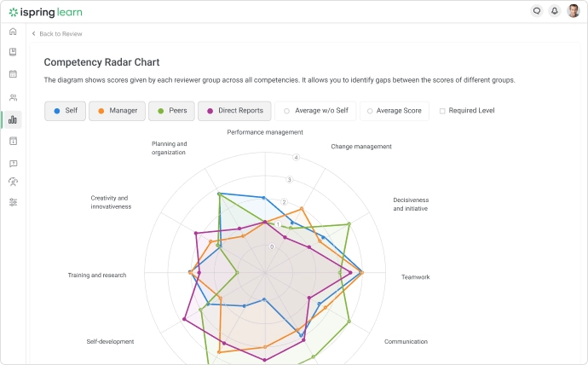Screen dimensions: 588x365
Task: Open the book-shaped icon in sidebar
Action: tap(13, 52)
